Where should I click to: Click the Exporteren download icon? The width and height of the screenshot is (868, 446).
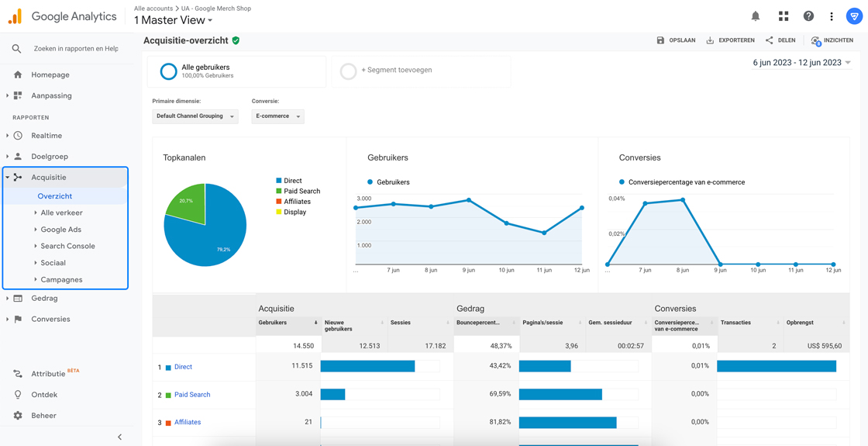[710, 40]
